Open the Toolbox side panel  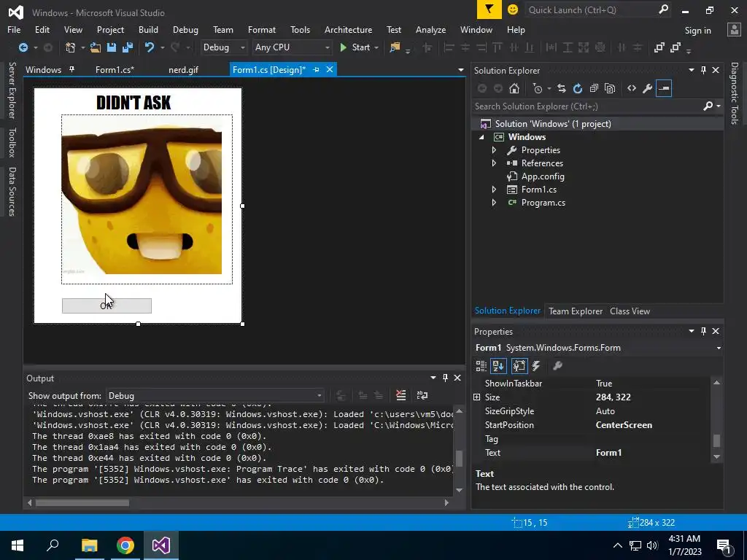(x=12, y=142)
